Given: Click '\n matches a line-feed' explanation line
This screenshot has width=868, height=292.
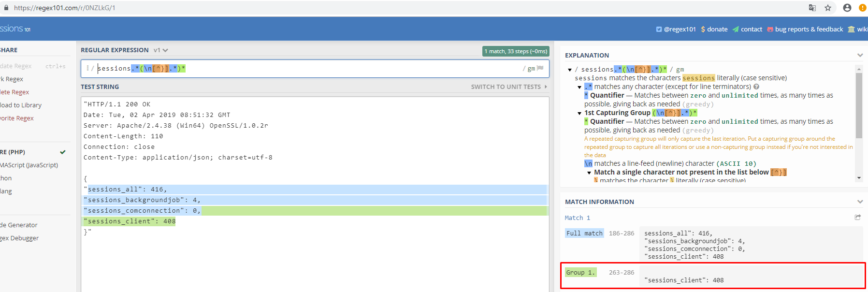Looking at the screenshot, I should [670, 163].
